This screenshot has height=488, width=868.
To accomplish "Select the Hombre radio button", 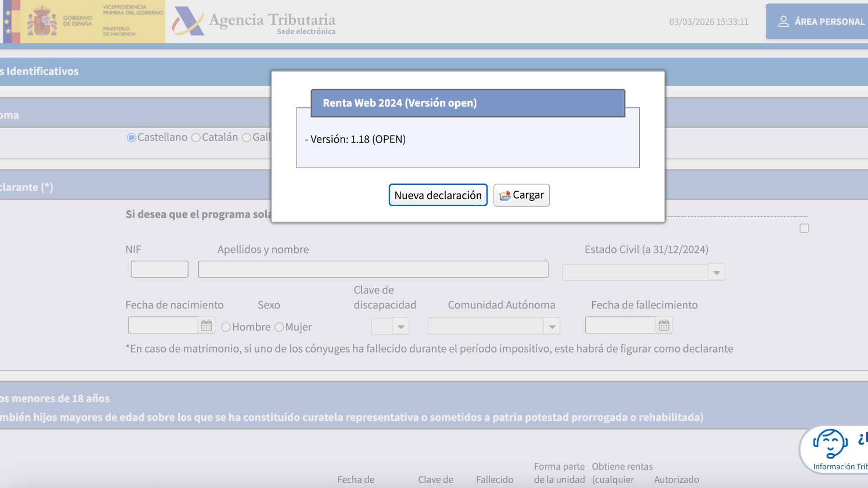I will (x=226, y=327).
